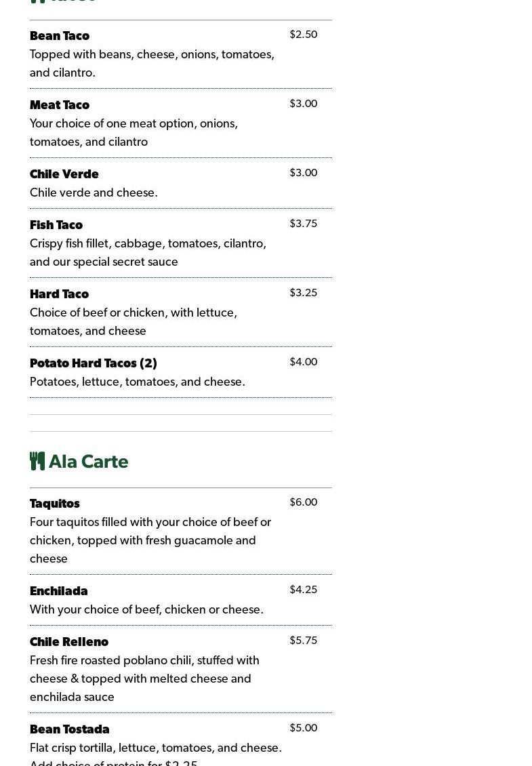Click the $4.25 Enchilada price
Image resolution: width=532 pixels, height=766 pixels.
(x=303, y=590)
